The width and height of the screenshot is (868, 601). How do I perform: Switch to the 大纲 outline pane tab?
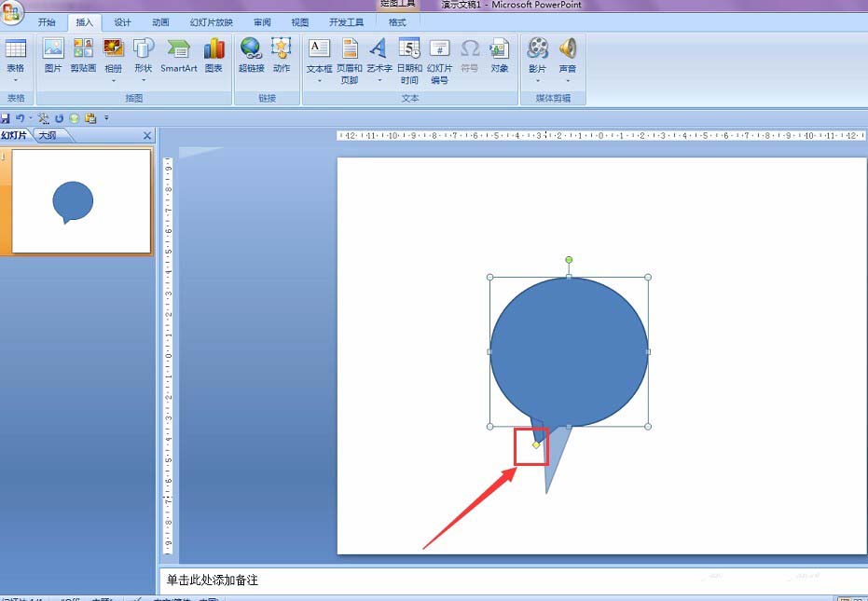tap(48, 135)
